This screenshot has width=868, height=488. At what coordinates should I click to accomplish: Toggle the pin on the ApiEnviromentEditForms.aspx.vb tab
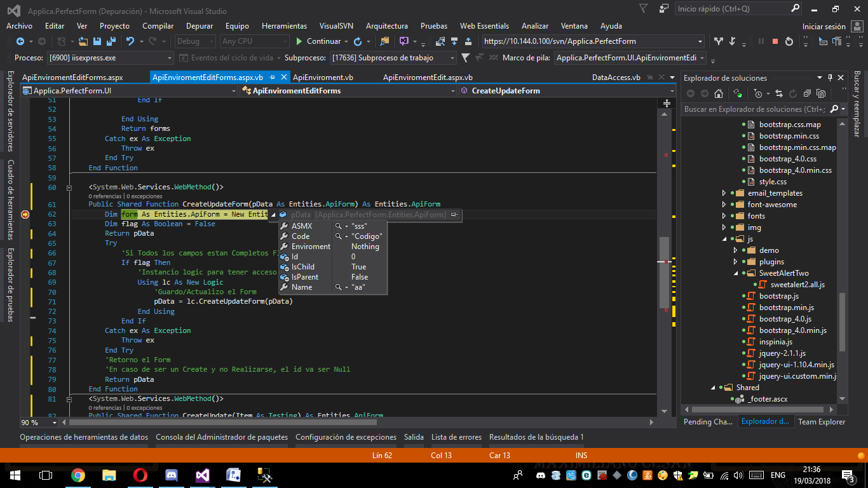pos(272,78)
